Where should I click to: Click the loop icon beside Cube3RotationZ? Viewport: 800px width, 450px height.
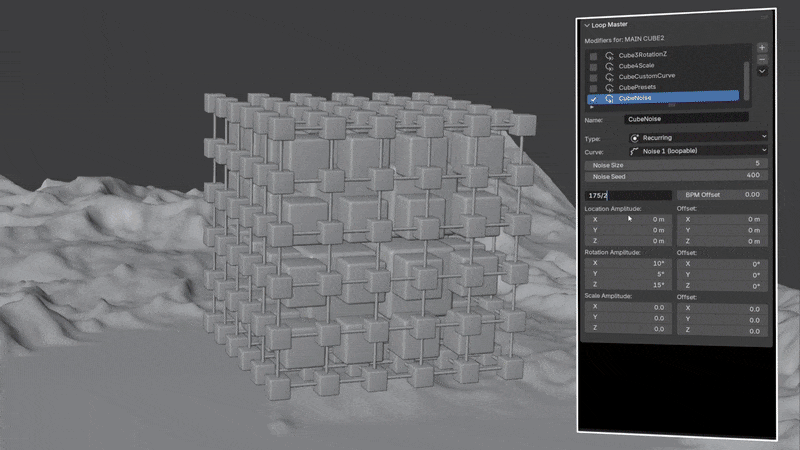609,55
